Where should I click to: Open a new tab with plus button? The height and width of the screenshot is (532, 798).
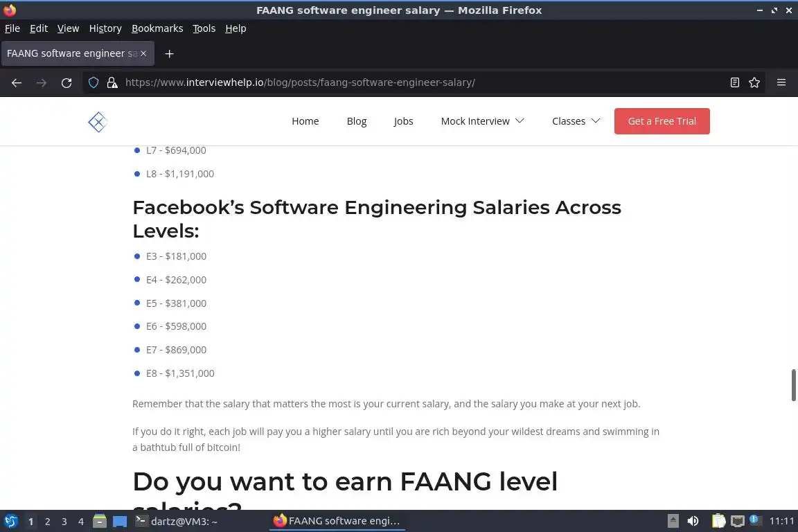click(x=170, y=53)
